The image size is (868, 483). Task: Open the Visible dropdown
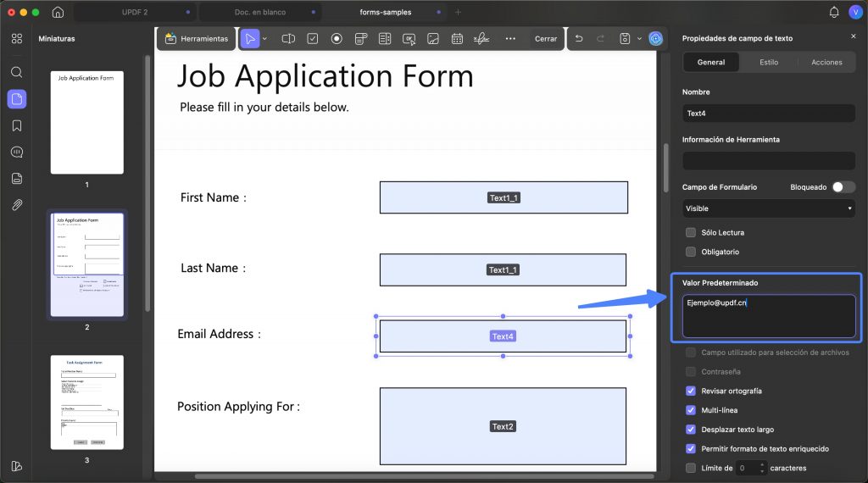(768, 208)
